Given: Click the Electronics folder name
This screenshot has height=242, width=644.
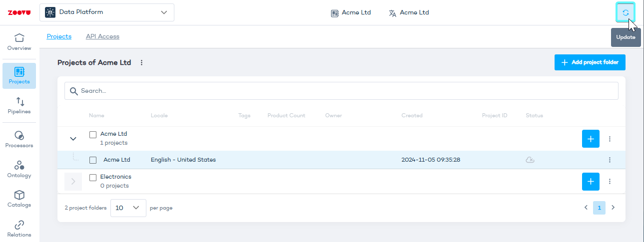Looking at the screenshot, I should coord(116,177).
